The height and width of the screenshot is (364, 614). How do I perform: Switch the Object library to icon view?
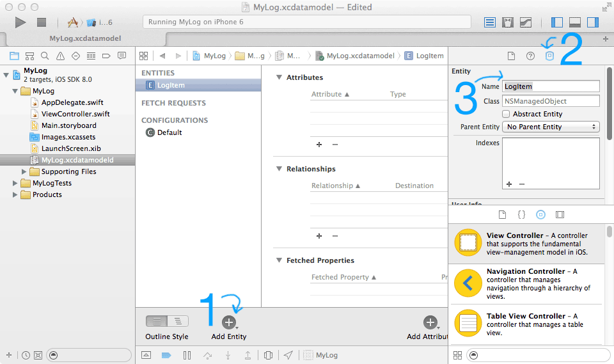coord(457,356)
